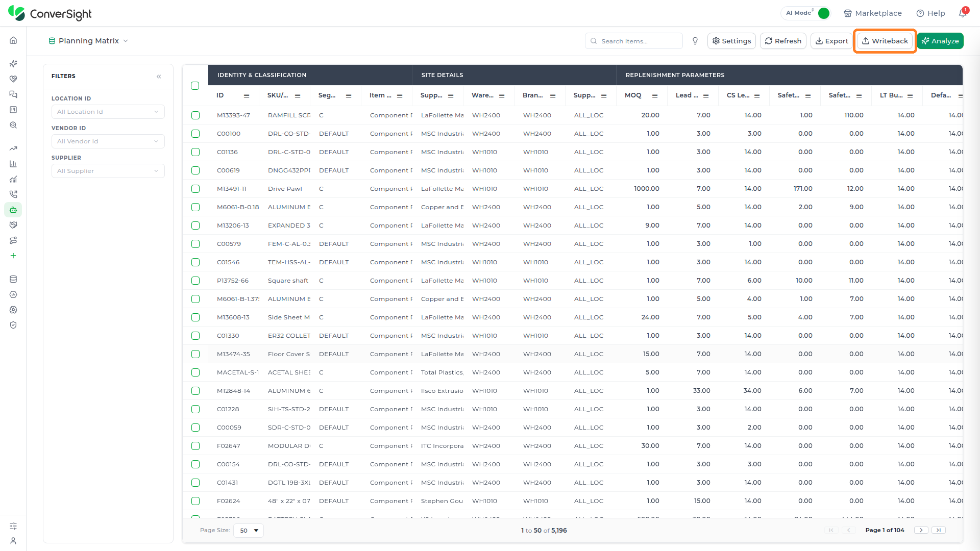This screenshot has height=551, width=980.
Task: Open the Planning Matrix menu
Action: tap(88, 41)
